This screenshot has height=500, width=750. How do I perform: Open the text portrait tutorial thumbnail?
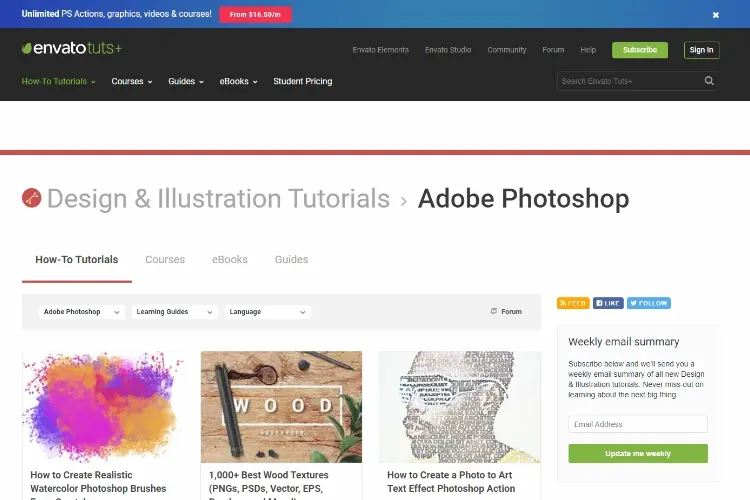[460, 407]
